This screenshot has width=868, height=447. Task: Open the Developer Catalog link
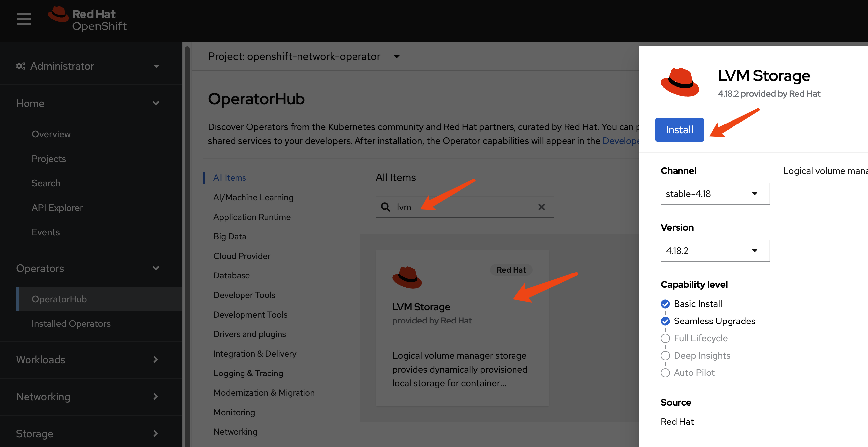point(620,141)
